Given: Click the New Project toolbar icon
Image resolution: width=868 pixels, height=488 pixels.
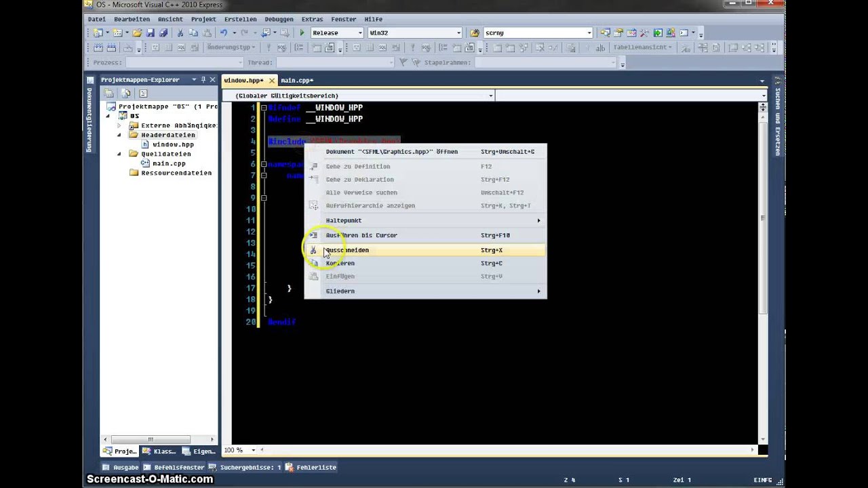Looking at the screenshot, I should click(98, 33).
